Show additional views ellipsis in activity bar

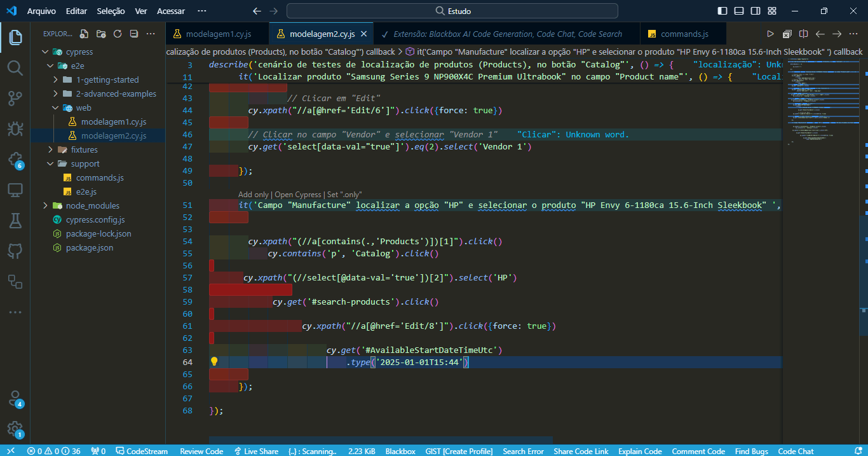tap(15, 312)
